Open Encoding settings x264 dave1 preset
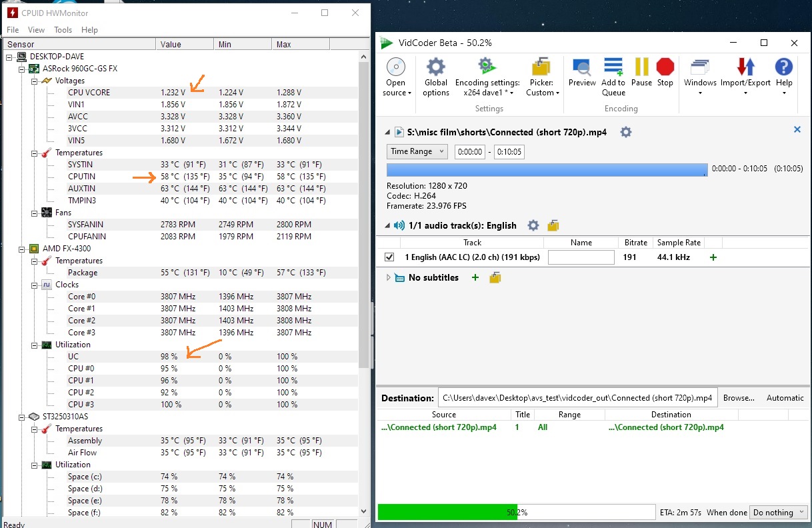This screenshot has height=528, width=812. tap(487, 77)
